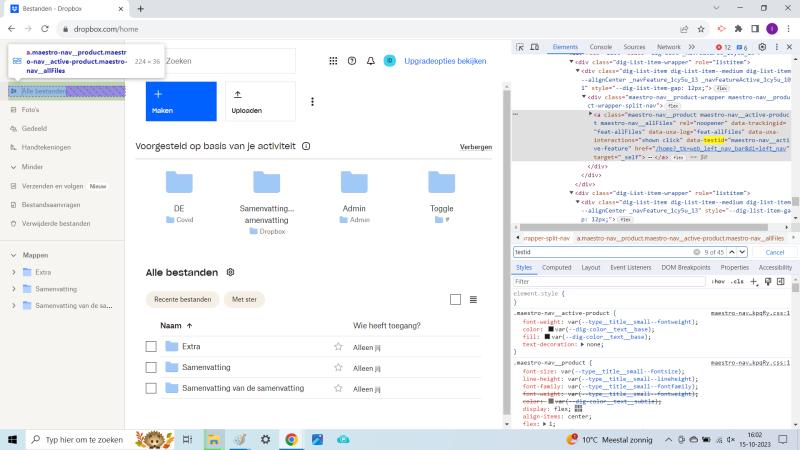Cancel the DevTools search
The height and width of the screenshot is (450, 800).
coord(774,252)
